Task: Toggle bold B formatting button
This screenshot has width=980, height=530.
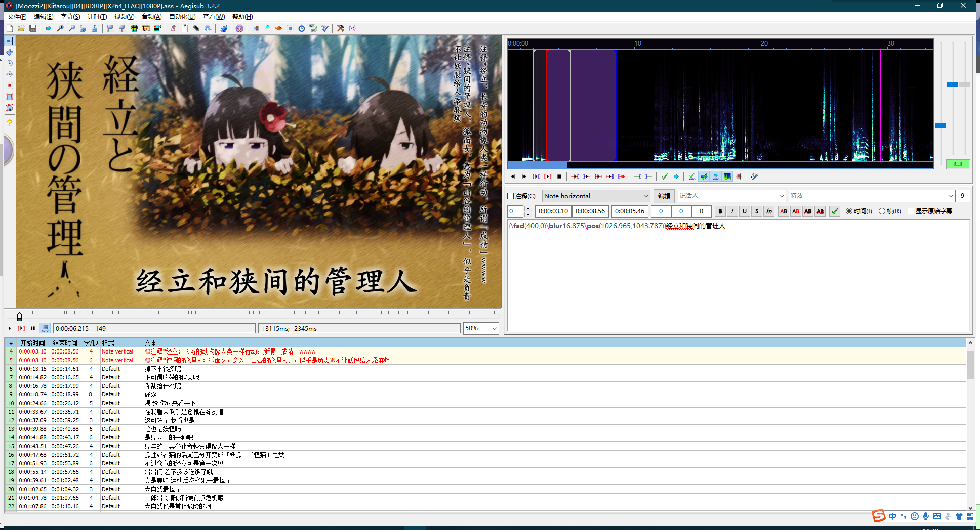Action: [x=720, y=211]
